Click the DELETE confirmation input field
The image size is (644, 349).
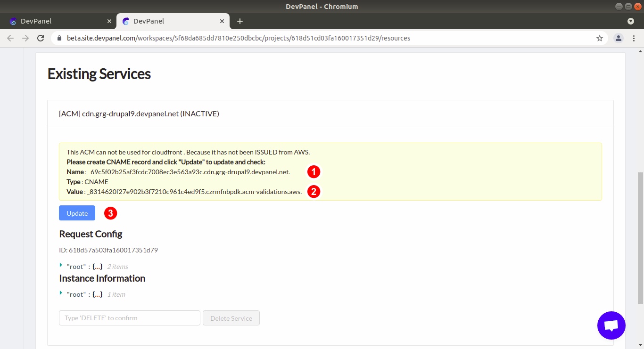point(129,318)
